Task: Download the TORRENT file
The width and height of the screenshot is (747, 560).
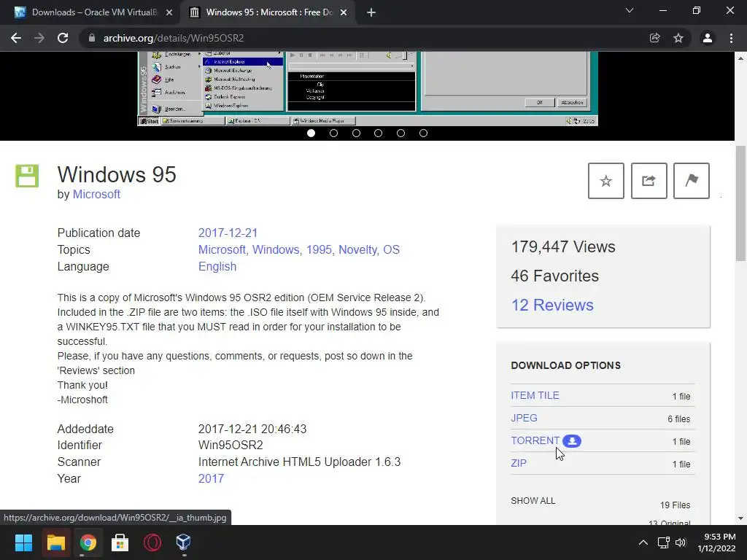Action: [x=535, y=440]
